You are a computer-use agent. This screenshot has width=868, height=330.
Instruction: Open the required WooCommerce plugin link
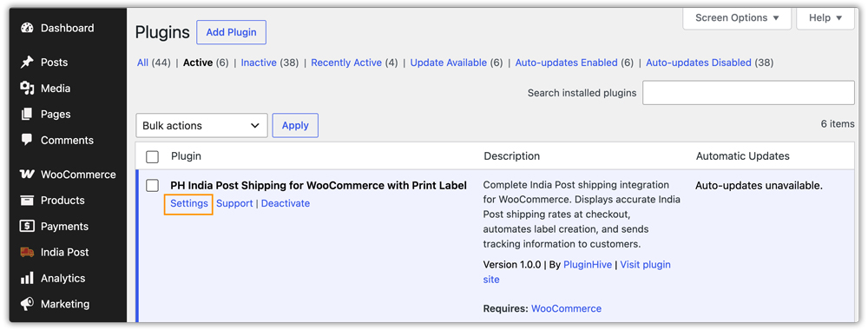566,308
